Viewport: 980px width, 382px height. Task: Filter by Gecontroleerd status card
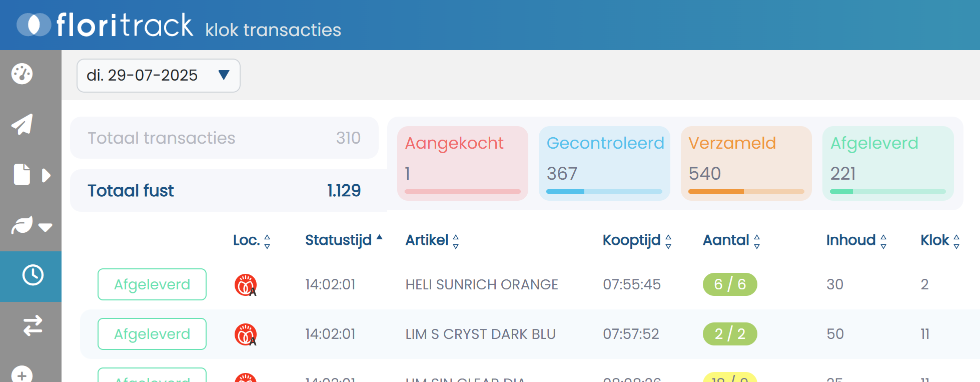pos(604,163)
